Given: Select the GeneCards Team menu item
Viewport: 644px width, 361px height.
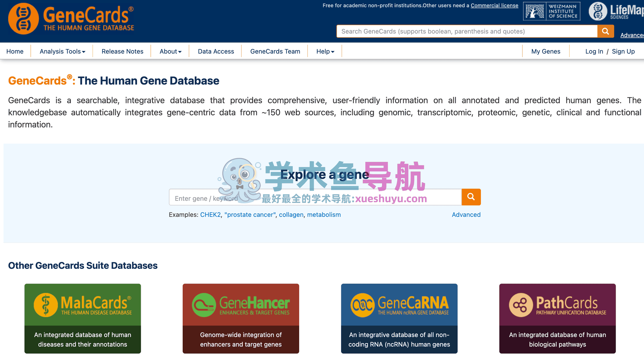Looking at the screenshot, I should 275,51.
